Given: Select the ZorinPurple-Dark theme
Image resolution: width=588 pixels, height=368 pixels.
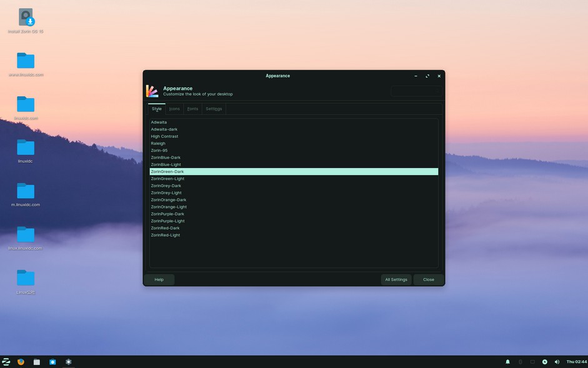Looking at the screenshot, I should point(294,214).
